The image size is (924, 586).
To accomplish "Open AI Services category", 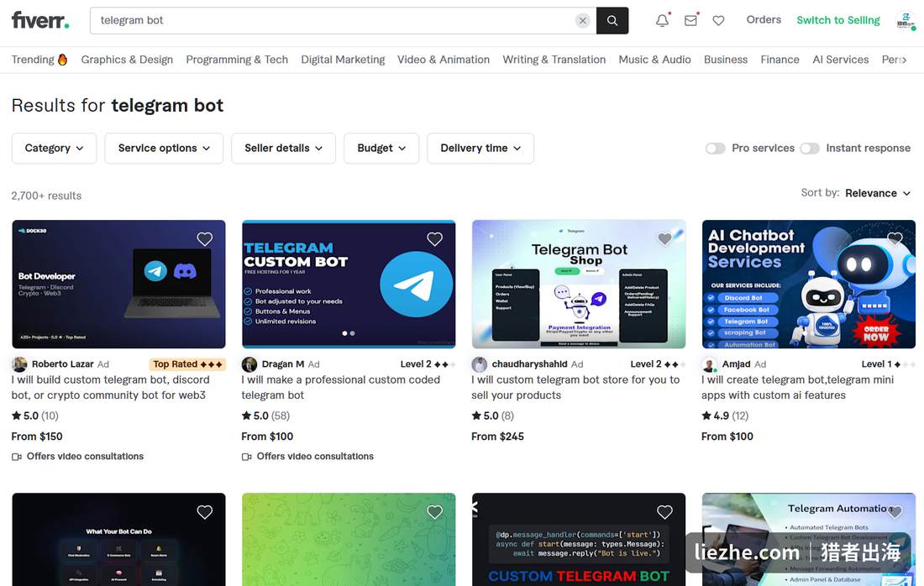I will [x=840, y=60].
